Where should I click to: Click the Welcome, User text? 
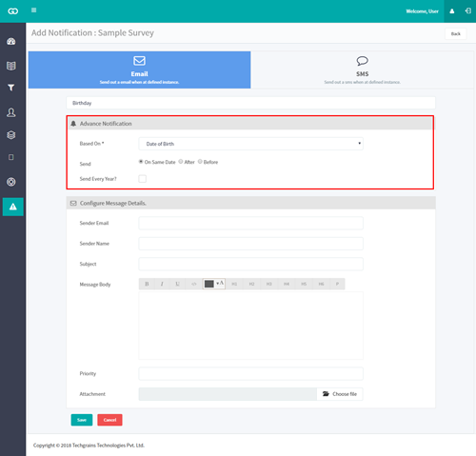pos(422,11)
